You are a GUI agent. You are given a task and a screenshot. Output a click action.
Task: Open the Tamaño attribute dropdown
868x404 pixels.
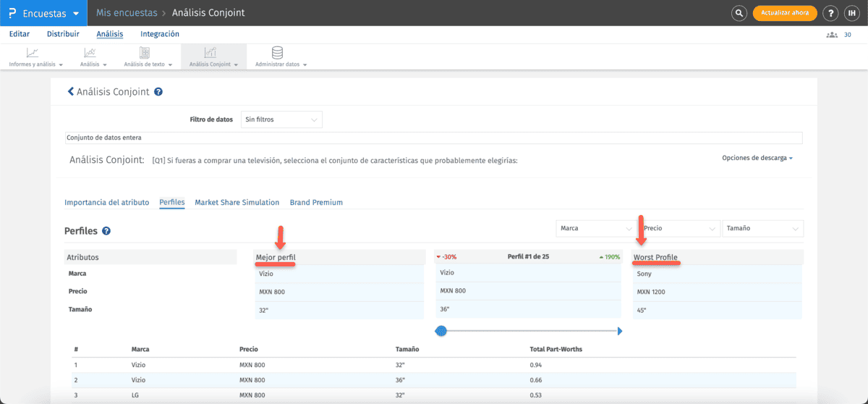click(762, 228)
